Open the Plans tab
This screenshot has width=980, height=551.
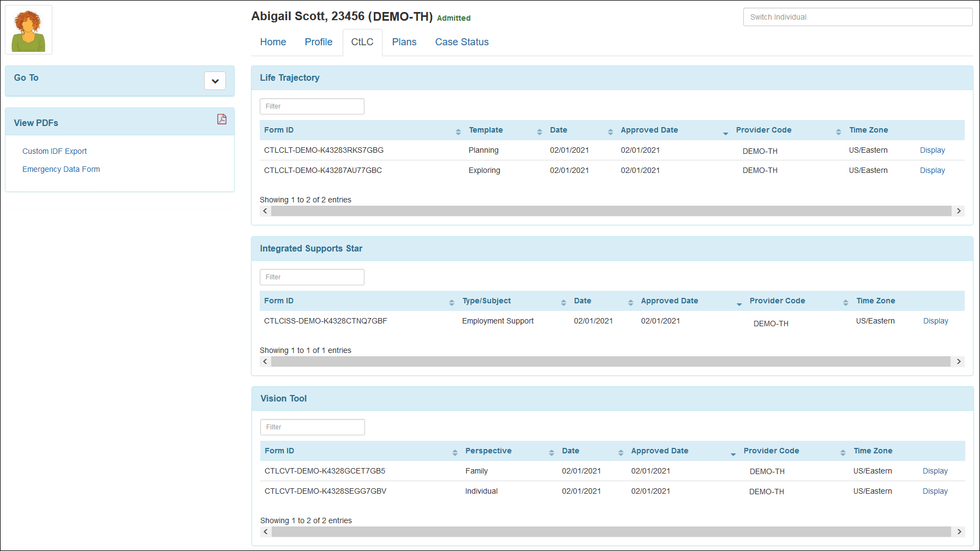point(404,42)
